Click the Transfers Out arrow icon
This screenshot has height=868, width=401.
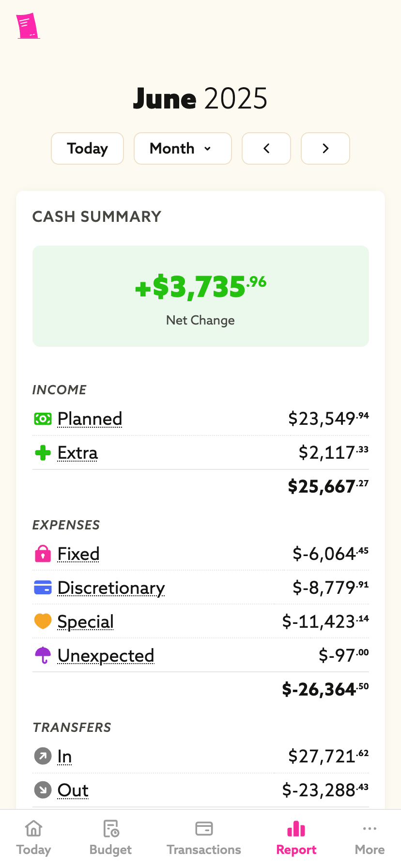43,790
